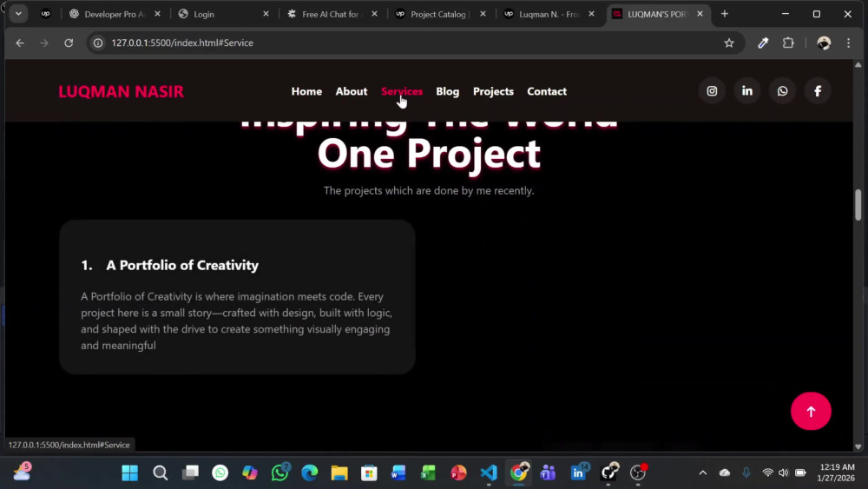
Task: Click "The projects which are done by me recently."
Action: 429,190
